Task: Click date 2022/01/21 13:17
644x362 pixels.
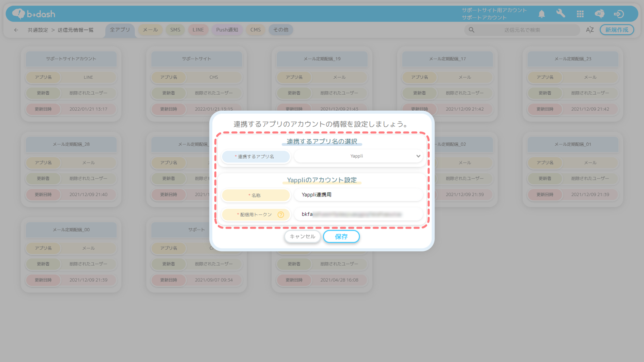Action: (x=88, y=109)
